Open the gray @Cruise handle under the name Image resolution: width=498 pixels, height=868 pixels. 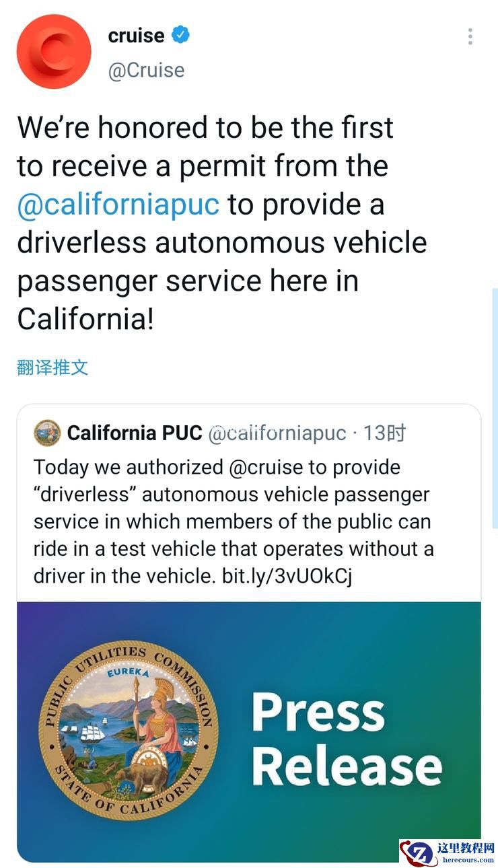pyautogui.click(x=146, y=70)
